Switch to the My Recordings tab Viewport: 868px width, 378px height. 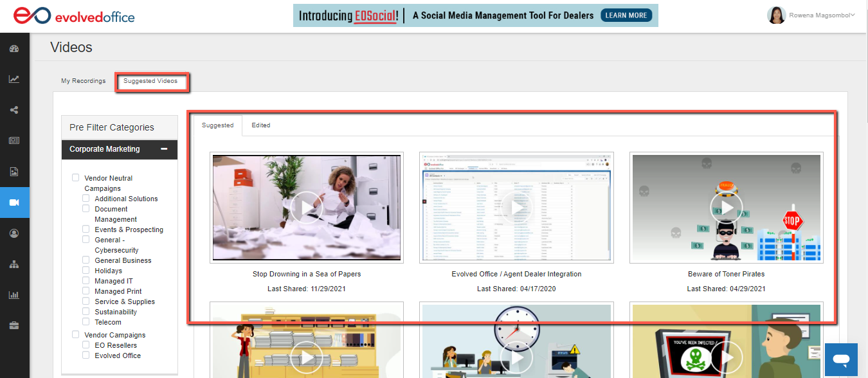tap(84, 81)
